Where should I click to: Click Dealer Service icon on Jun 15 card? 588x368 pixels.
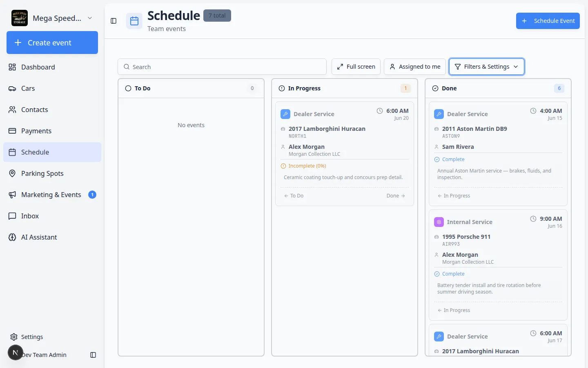click(x=439, y=114)
